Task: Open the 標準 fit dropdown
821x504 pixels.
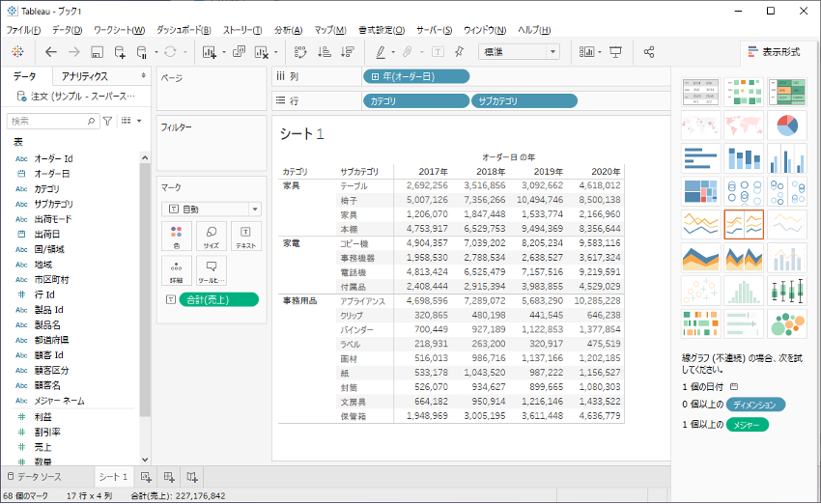Action: (519, 52)
